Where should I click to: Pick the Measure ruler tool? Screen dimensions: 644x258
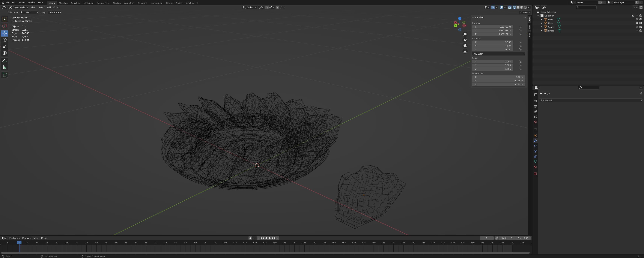coord(5,67)
